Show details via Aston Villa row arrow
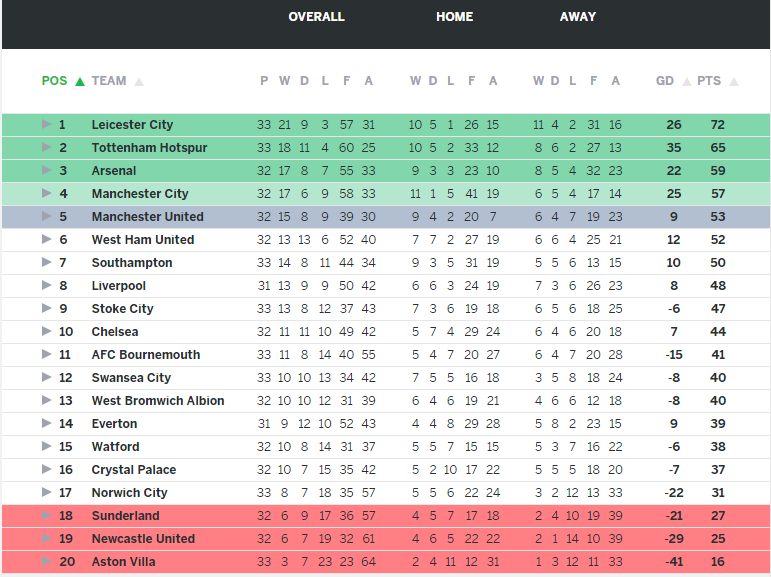771x577 pixels. point(46,562)
